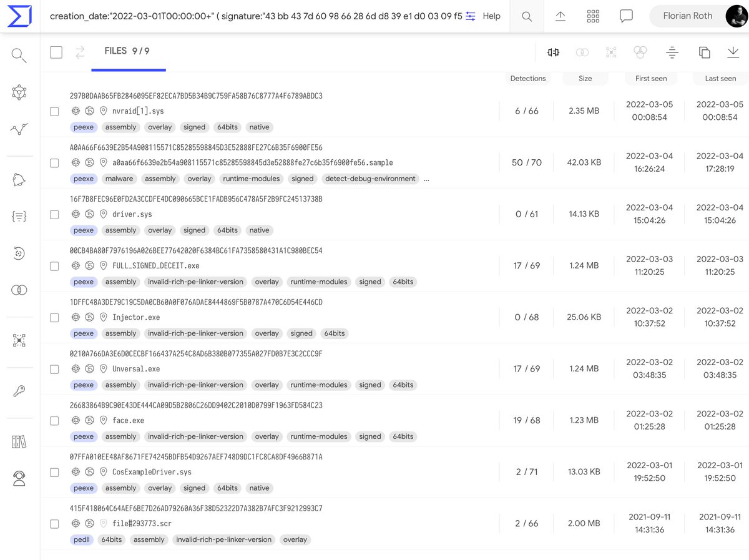This screenshot has height=560, width=749.
Task: Open the sidebar retrohunt clock icon
Action: click(19, 253)
